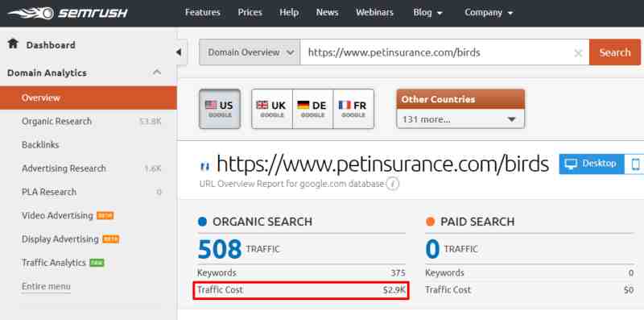Viewport: 644px width, 320px height.
Task: Select the UK Google database
Action: (272, 109)
